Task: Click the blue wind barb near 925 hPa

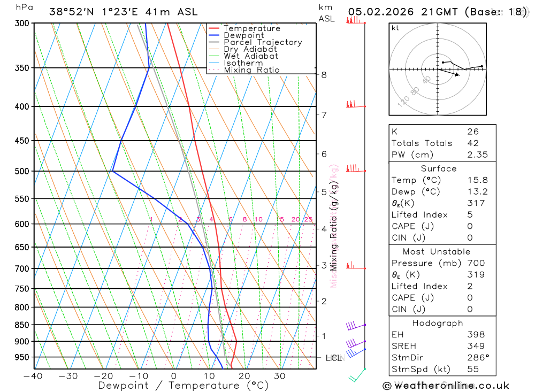Action: pyautogui.click(x=356, y=353)
